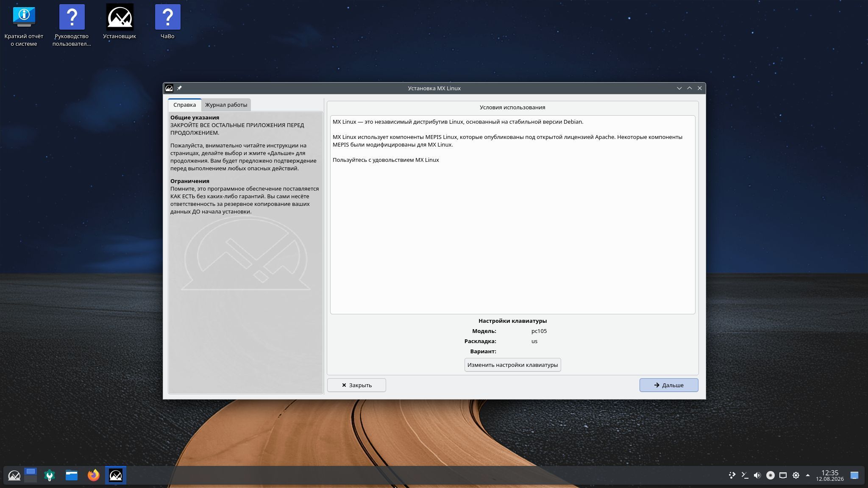Switch to the lower virtual desktop in pager

tap(31, 479)
